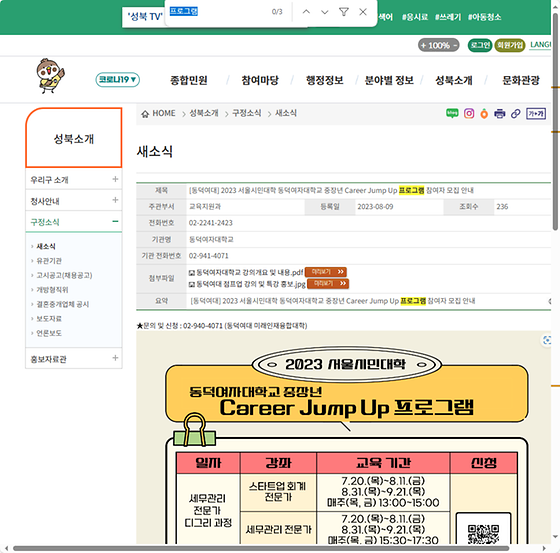Select 결혼중개업체 공시 in sidebar
The image size is (560, 553).
[x=62, y=304]
